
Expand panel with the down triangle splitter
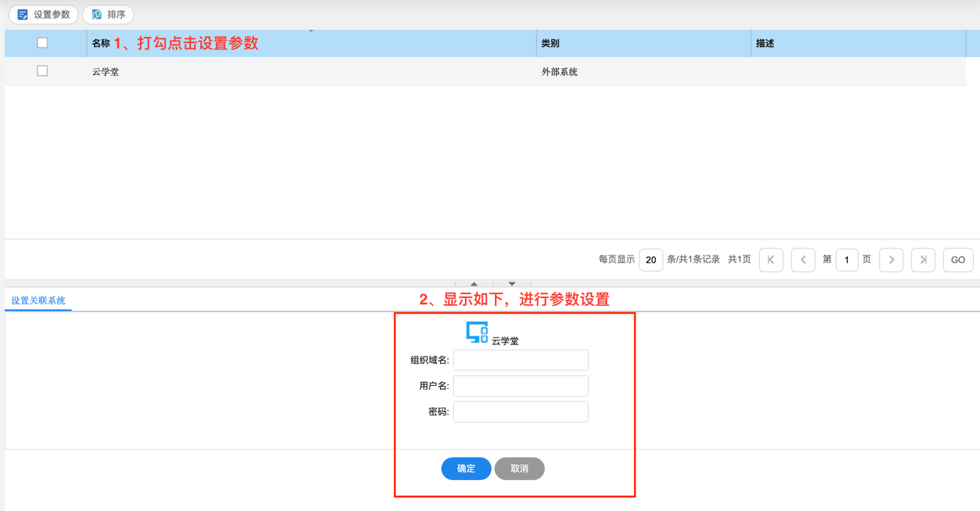click(512, 284)
